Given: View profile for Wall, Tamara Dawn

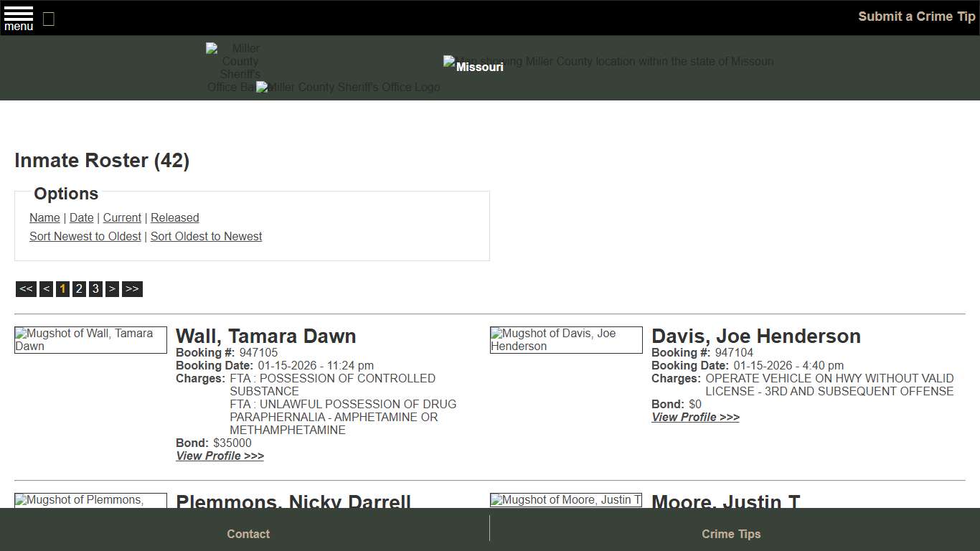Looking at the screenshot, I should tap(220, 456).
